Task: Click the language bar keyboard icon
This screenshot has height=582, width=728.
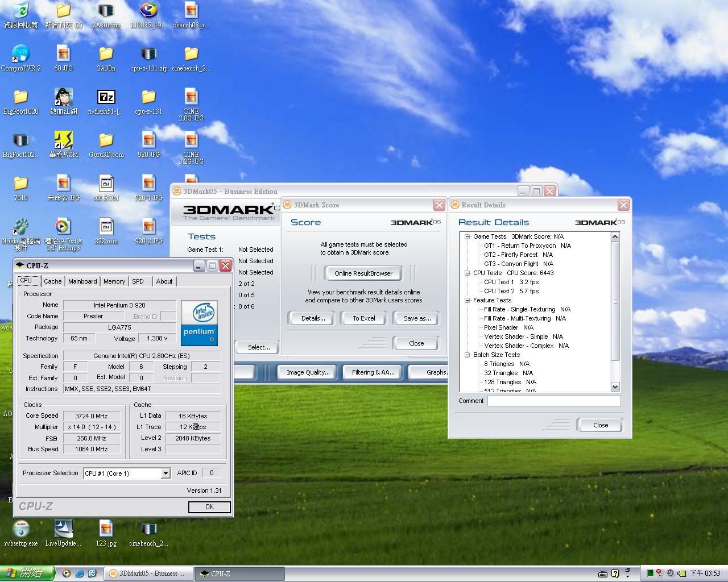Action: [603, 573]
